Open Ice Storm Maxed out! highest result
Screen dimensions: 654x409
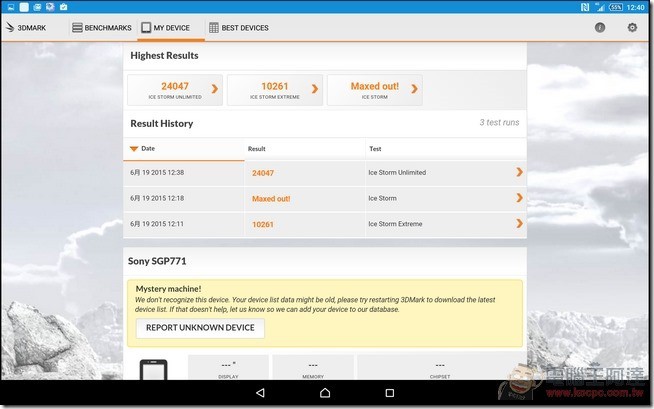[x=374, y=90]
